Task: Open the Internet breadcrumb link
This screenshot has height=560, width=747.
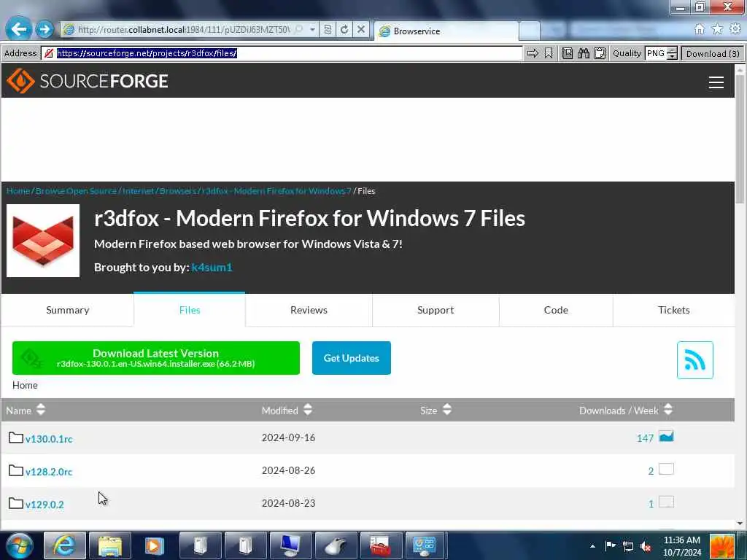Action: (138, 191)
